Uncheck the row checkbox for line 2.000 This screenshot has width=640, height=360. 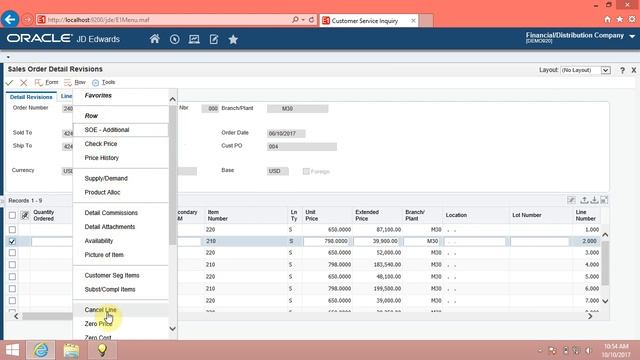(x=12, y=241)
